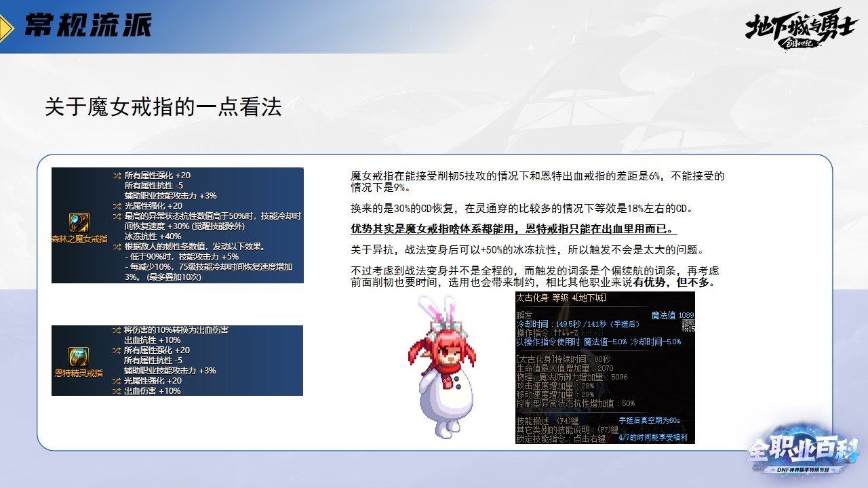Click the 全职业百科 badge logo
The width and height of the screenshot is (868, 488).
803,449
